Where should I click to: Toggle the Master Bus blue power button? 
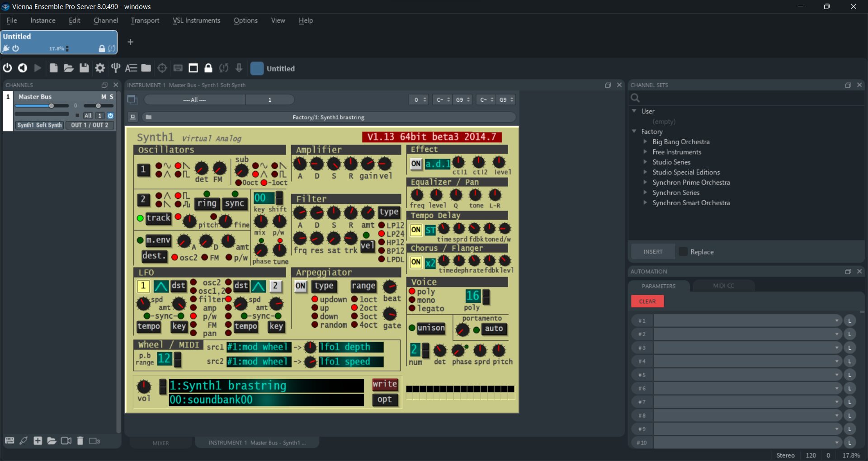tap(110, 116)
